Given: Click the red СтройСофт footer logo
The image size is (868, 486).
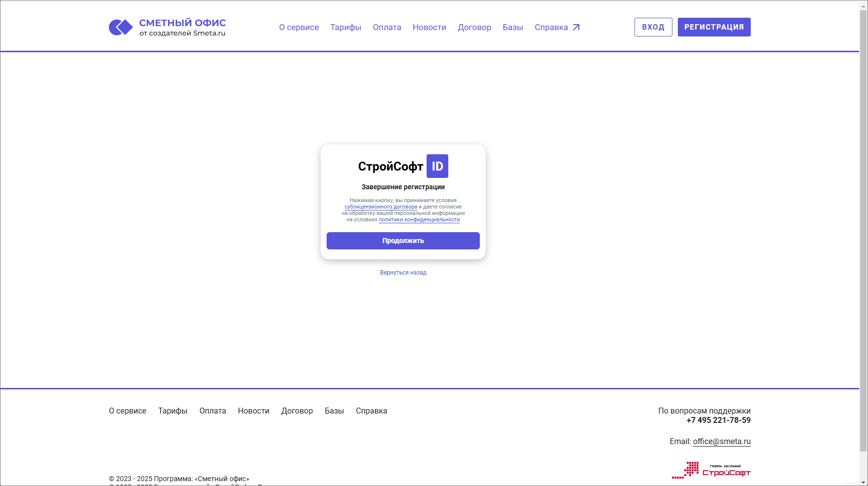Looking at the screenshot, I should (x=711, y=471).
